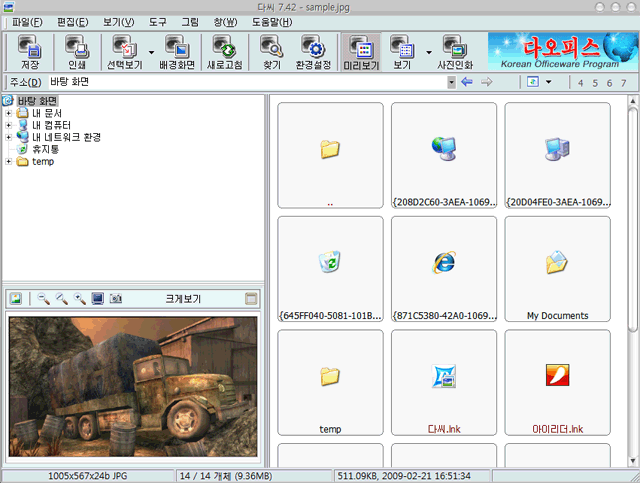This screenshot has height=483, width=640.
Task: Select the My Documents thumbnail
Action: tap(558, 269)
